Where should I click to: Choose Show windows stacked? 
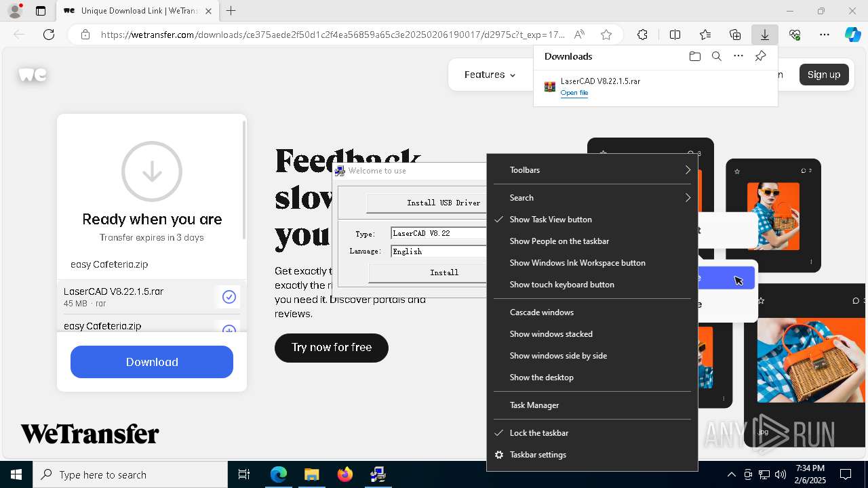click(592, 334)
